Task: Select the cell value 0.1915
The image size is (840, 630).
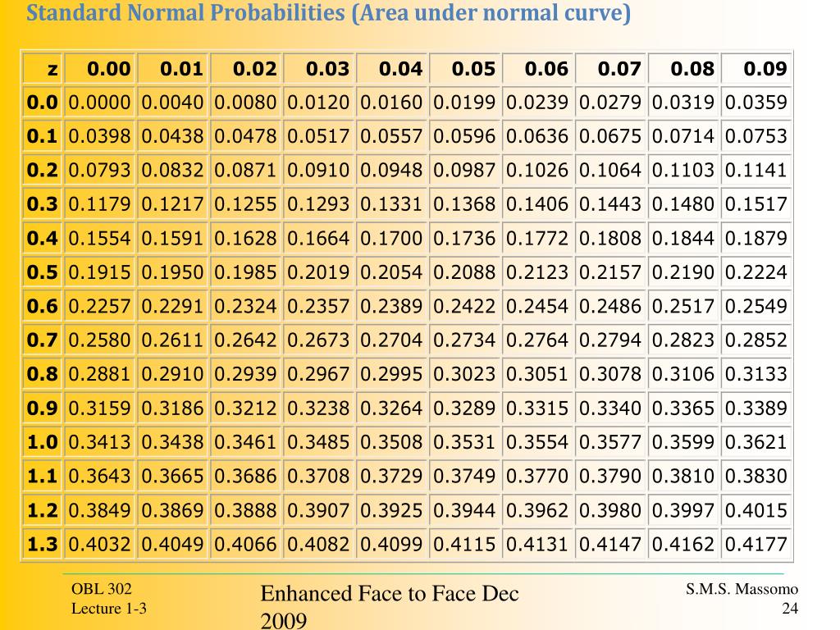Action: point(99,272)
